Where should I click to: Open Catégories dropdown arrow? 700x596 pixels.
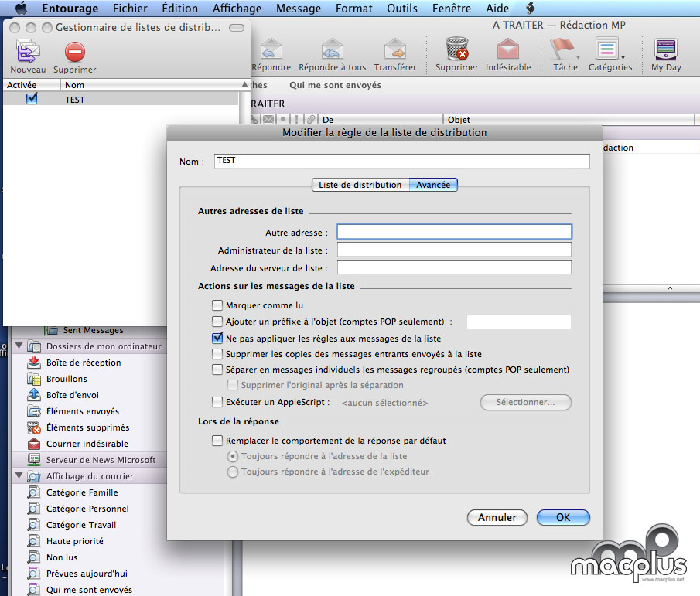tap(623, 57)
